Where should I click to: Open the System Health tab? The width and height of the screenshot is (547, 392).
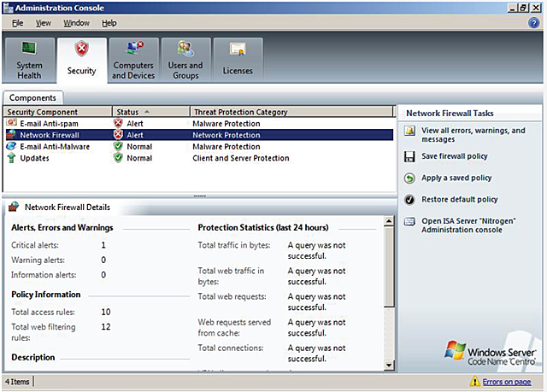coord(29,61)
